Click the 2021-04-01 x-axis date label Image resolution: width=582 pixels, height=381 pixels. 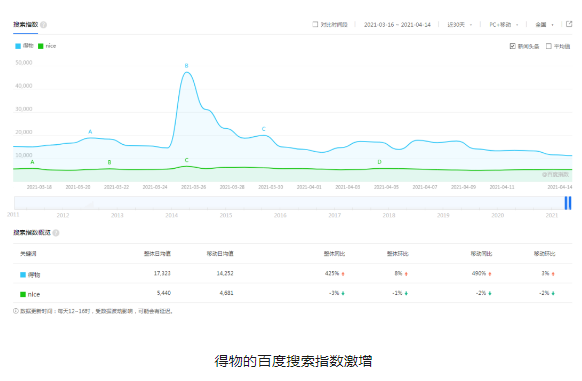pyautogui.click(x=309, y=187)
